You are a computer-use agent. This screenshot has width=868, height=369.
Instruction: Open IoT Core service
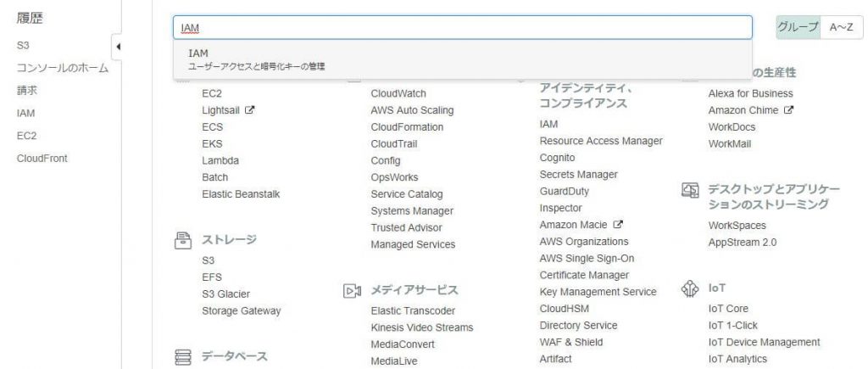click(728, 309)
